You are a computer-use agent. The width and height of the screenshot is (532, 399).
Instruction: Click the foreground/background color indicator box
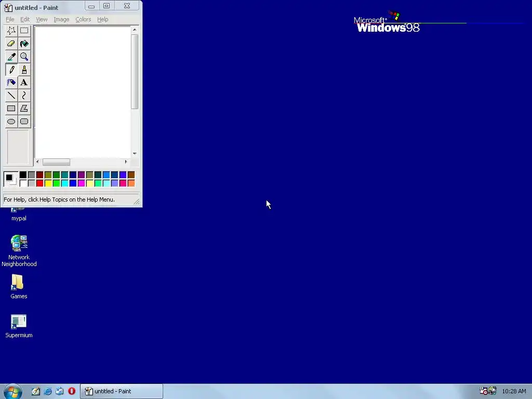(x=11, y=179)
